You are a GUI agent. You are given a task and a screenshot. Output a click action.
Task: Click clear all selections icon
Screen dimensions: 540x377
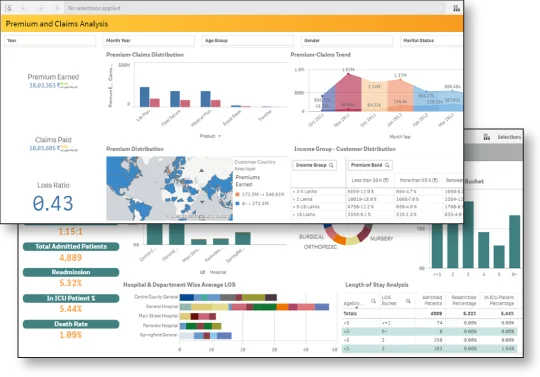click(57, 8)
